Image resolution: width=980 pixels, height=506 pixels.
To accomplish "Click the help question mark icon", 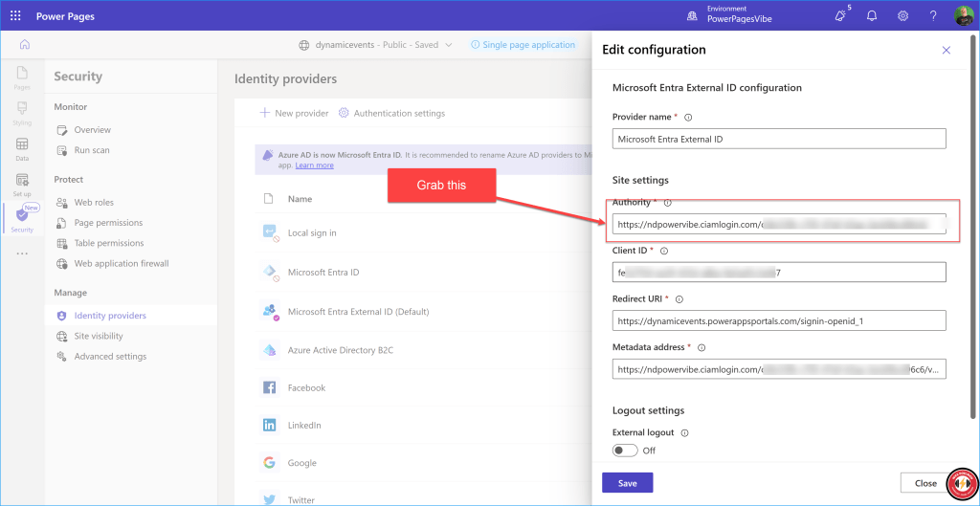I will (x=933, y=16).
